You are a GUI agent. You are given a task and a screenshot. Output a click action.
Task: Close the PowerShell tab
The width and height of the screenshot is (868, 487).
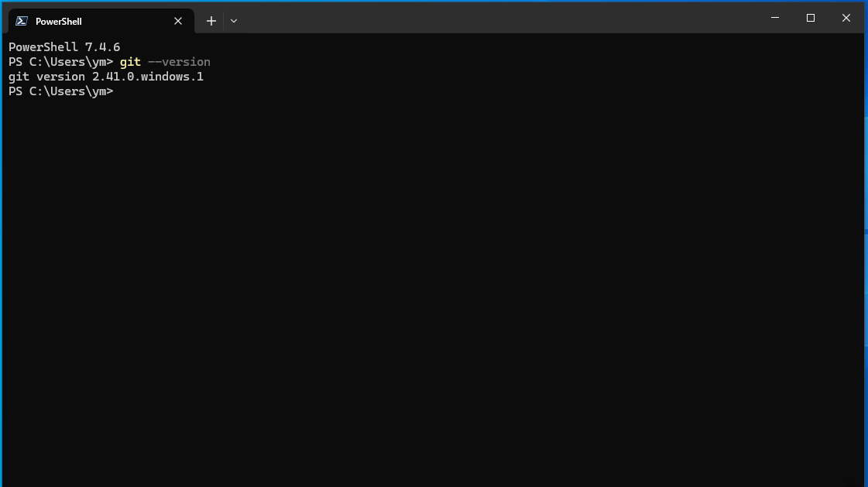[x=177, y=21]
